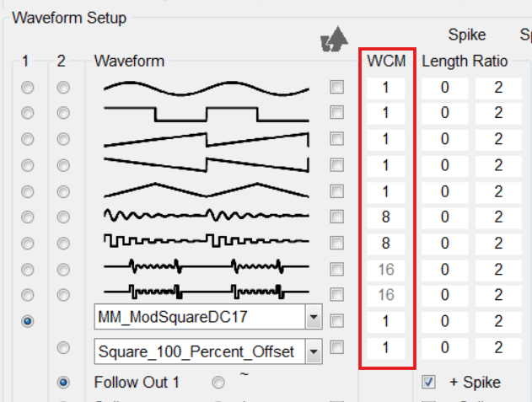Select the square wave waveform image

(207, 114)
